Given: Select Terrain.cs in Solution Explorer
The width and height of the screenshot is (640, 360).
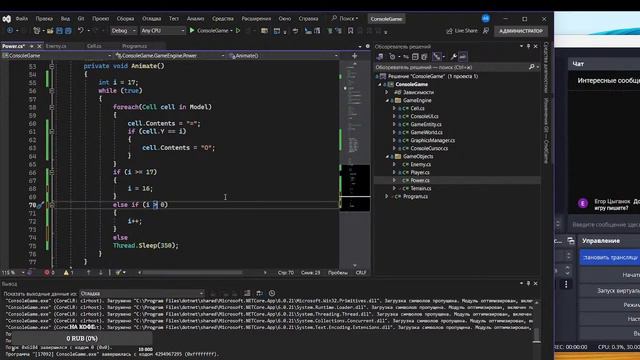Looking at the screenshot, I should click(x=420, y=189).
